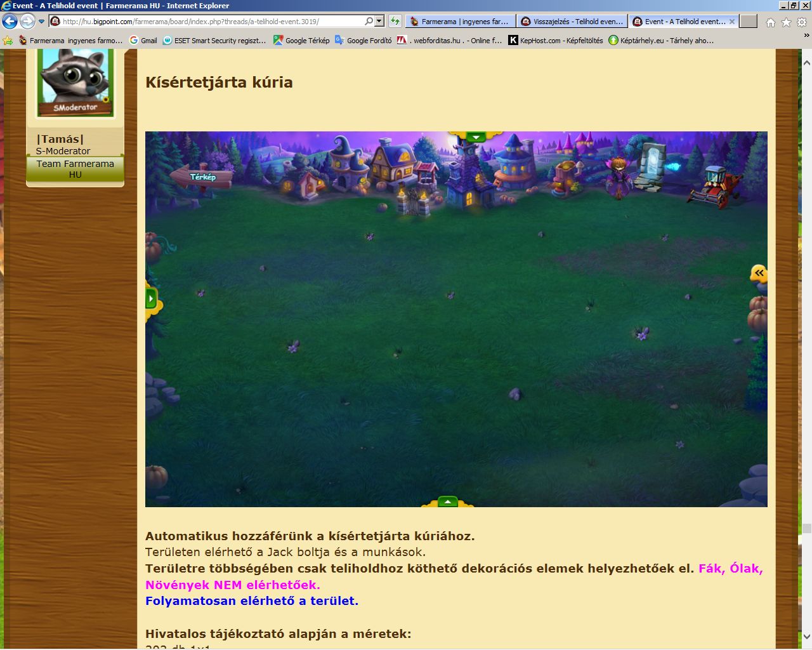The image size is (812, 650).
Task: Click the Farmerama favicon on the first tab
Action: (x=415, y=22)
